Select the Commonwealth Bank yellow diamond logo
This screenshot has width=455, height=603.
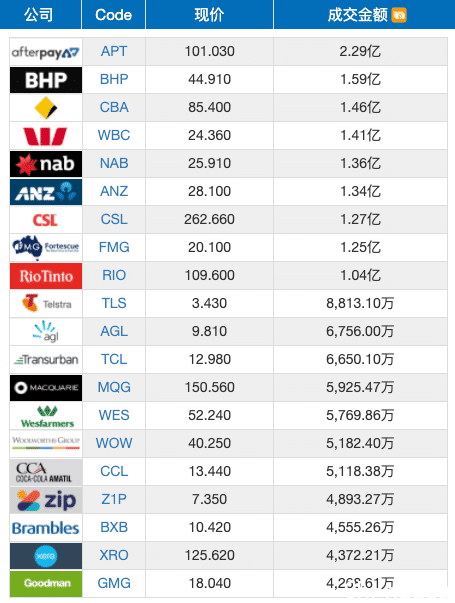[x=46, y=108]
